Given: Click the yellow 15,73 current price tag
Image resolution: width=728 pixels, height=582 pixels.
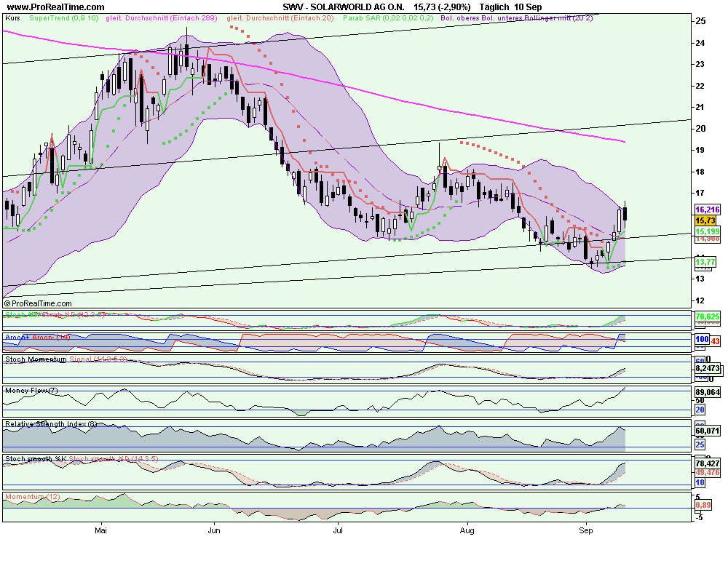Looking at the screenshot, I should coord(705,220).
